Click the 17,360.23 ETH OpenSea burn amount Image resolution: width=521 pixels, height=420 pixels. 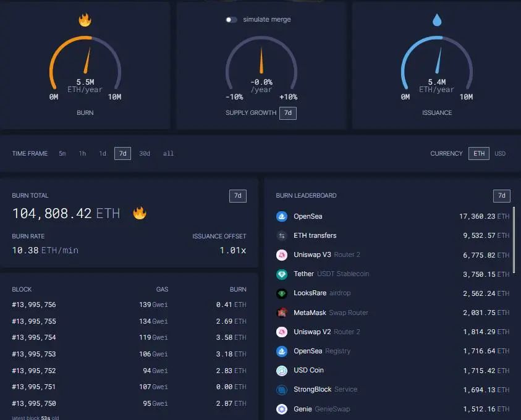(x=484, y=216)
